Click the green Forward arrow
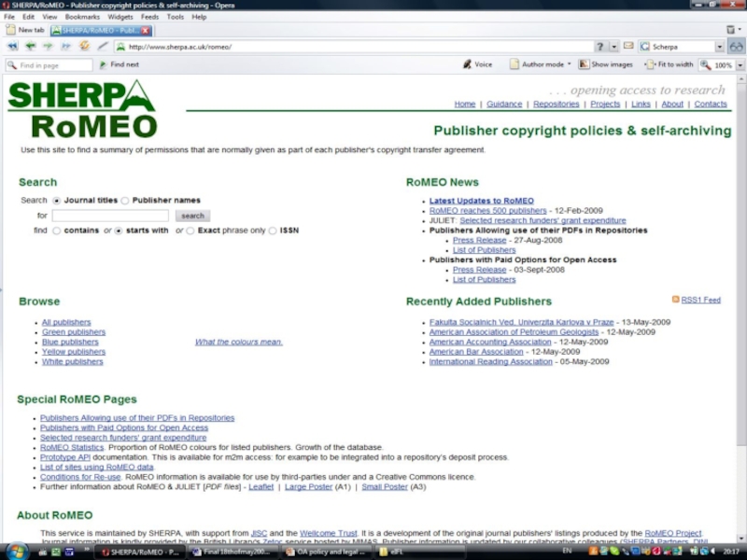Screen dimensions: 747x560 click(x=48, y=46)
